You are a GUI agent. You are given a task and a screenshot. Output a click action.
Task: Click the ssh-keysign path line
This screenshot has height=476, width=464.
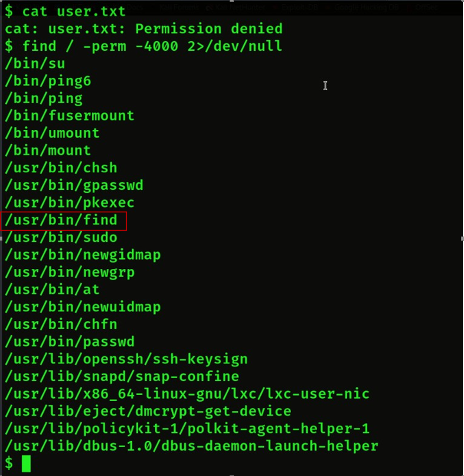(126, 359)
